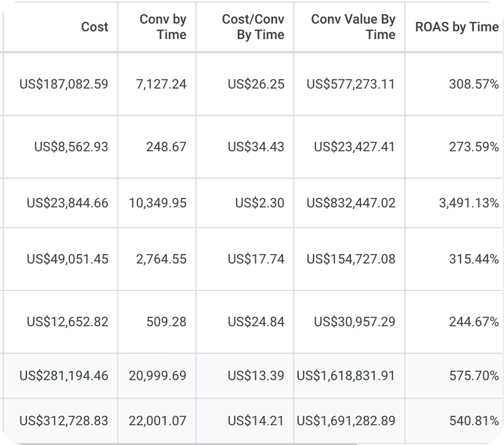Select the US$1,618,831.91 conversion value cell
504x445 pixels.
346,375
